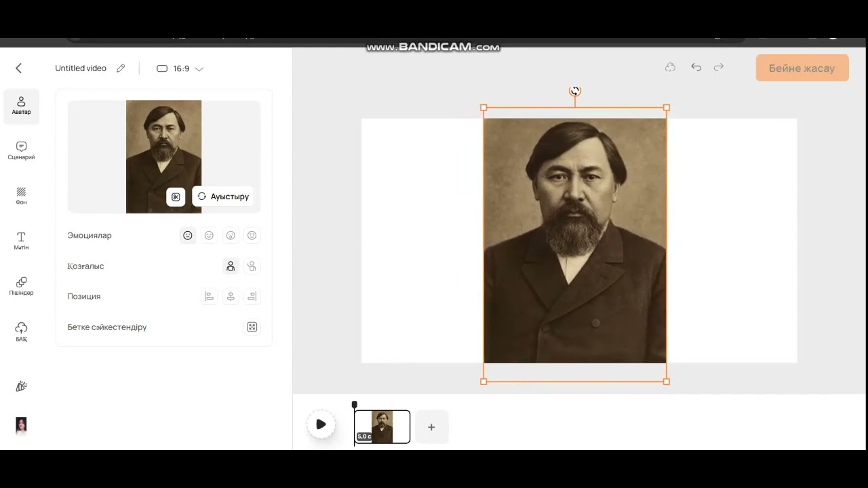
Task: Open the Аватар tab in sidebar
Action: pos(21,106)
